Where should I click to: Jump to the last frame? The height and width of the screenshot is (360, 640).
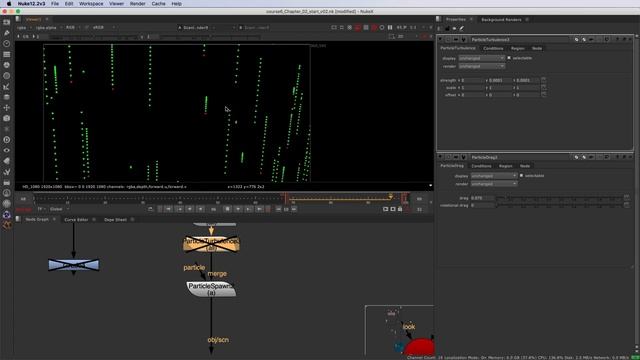click(x=259, y=209)
